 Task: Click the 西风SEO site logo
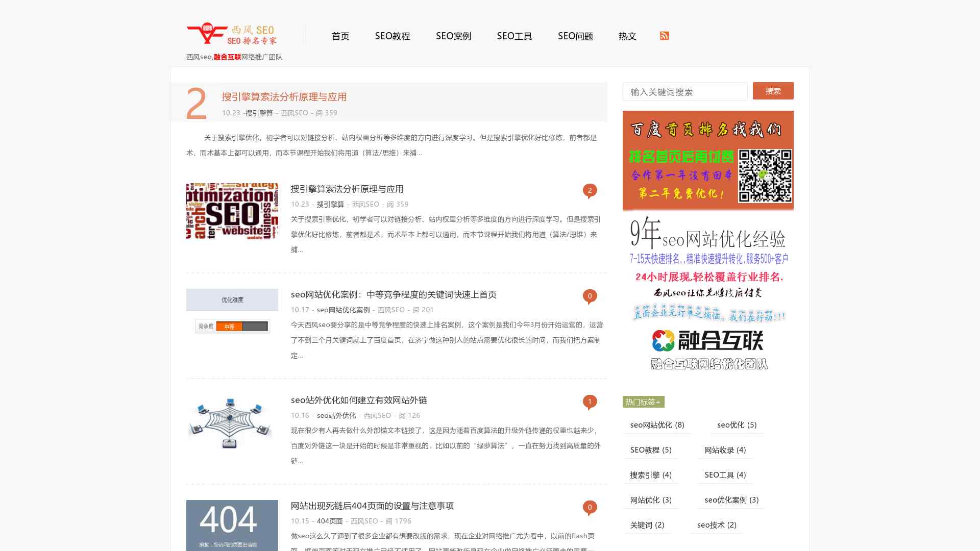click(x=233, y=35)
